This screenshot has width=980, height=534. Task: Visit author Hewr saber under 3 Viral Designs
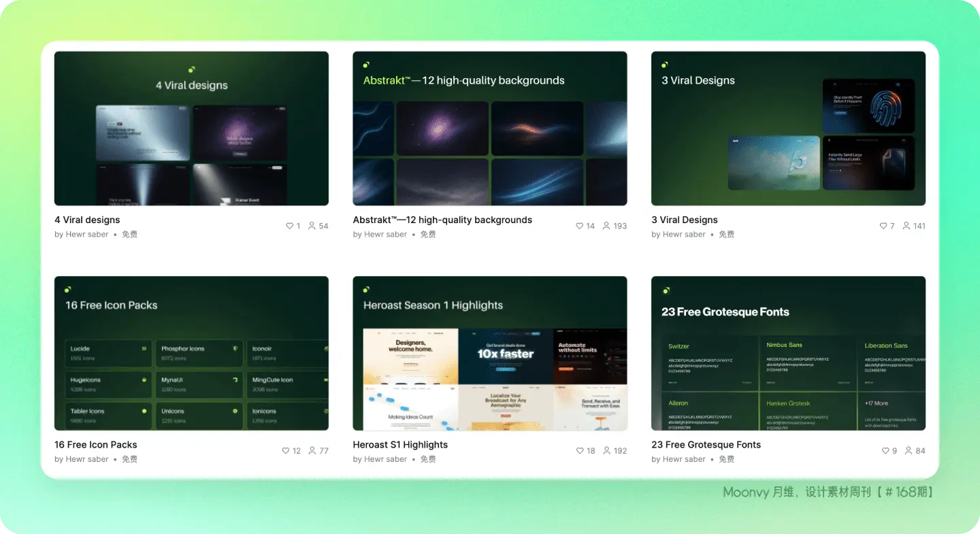point(684,235)
